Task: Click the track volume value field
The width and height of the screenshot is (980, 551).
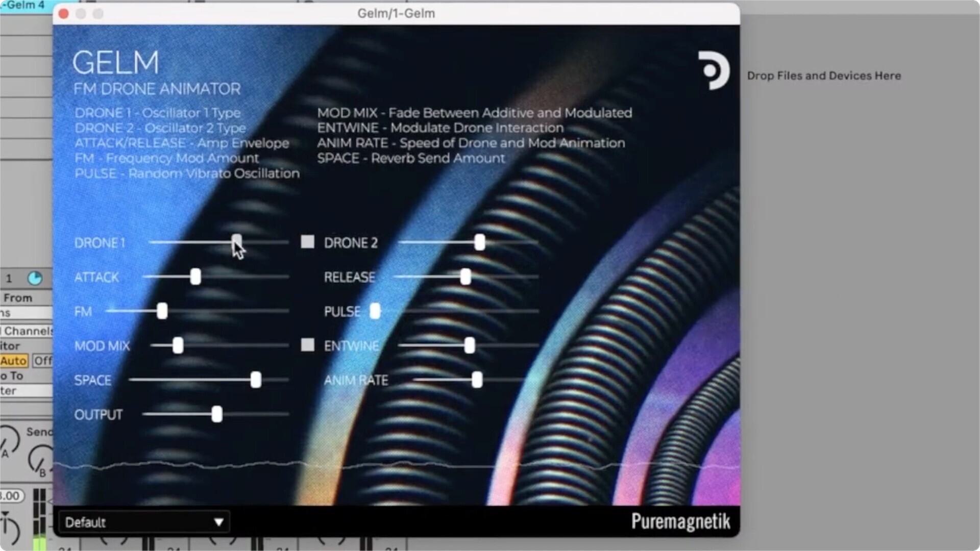Action: 12,495
